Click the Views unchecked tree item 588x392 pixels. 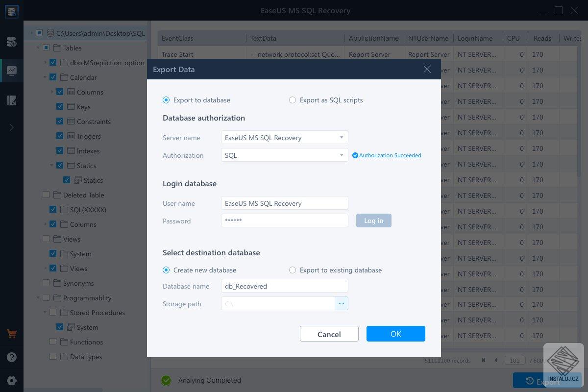click(x=72, y=239)
